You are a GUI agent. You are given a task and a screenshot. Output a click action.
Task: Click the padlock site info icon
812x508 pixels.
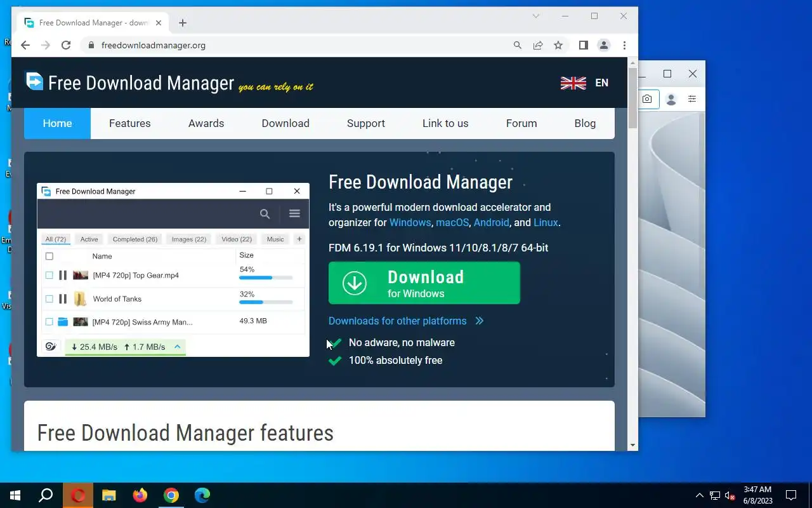(x=91, y=45)
